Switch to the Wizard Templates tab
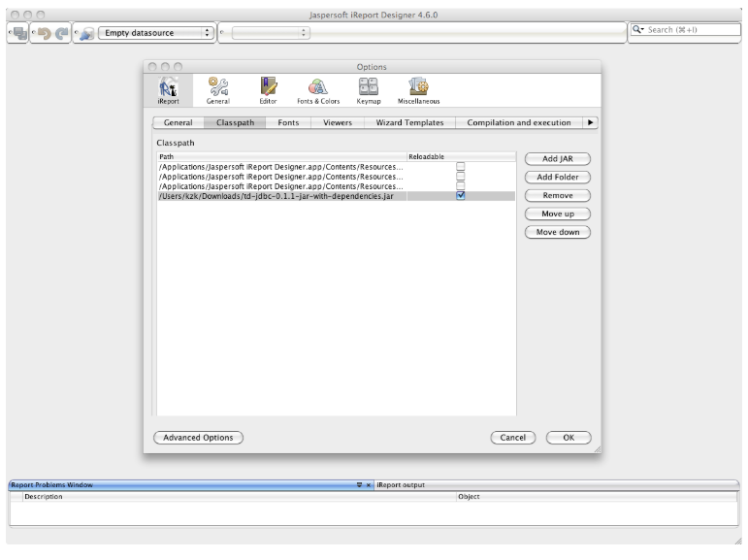748x560 pixels. 409,123
